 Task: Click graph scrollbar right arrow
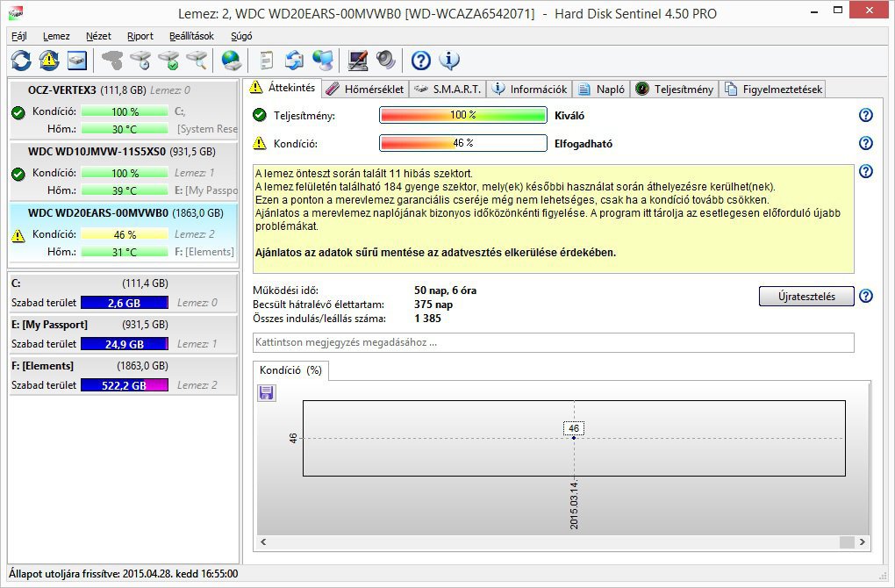point(862,541)
